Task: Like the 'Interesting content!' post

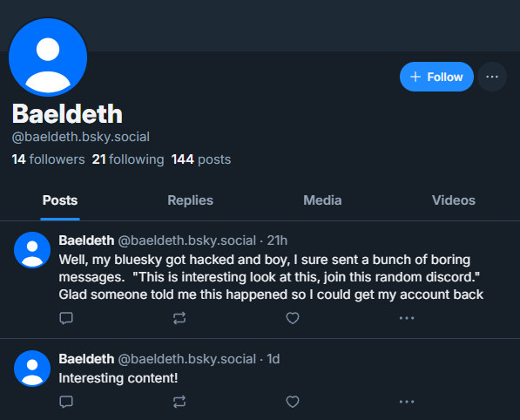Action: click(293, 402)
